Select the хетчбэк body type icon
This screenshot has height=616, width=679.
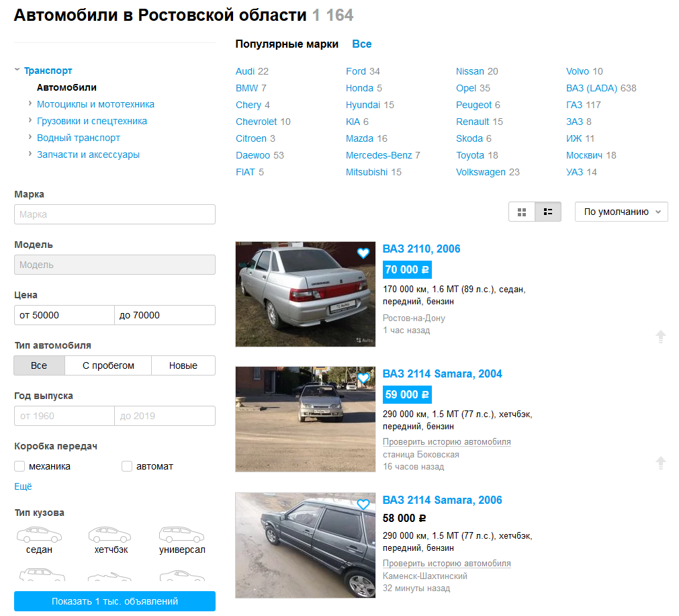109,534
